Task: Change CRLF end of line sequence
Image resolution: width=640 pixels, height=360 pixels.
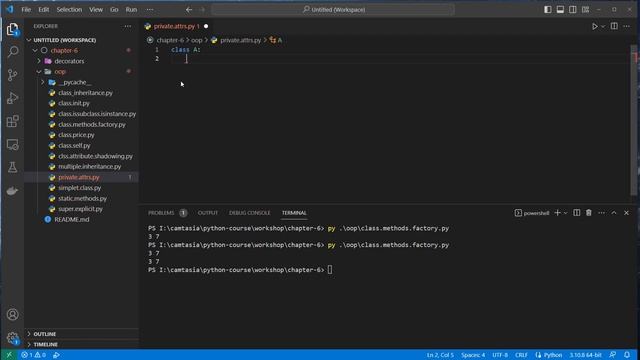Action: (521, 355)
